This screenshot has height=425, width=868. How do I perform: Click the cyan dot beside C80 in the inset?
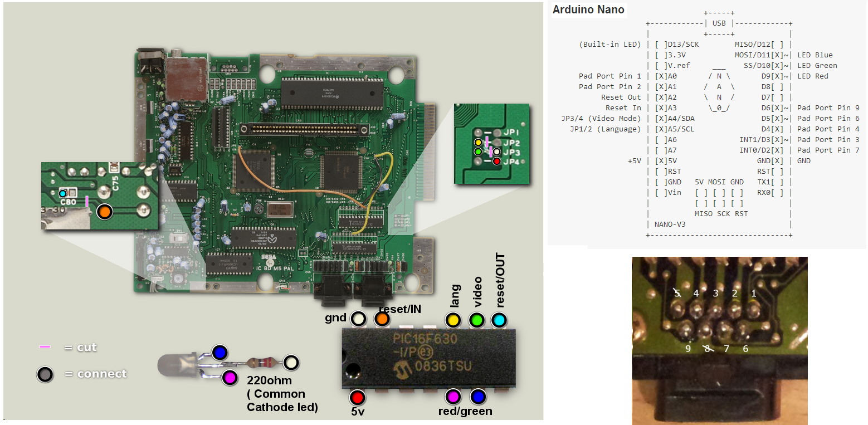coord(63,193)
